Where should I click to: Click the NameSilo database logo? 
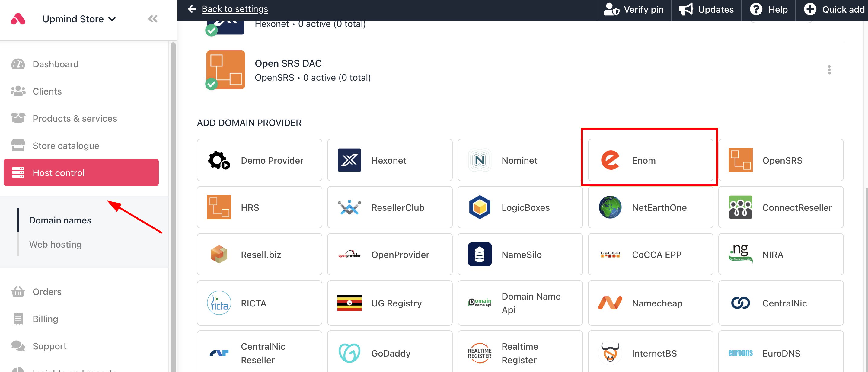coord(480,254)
